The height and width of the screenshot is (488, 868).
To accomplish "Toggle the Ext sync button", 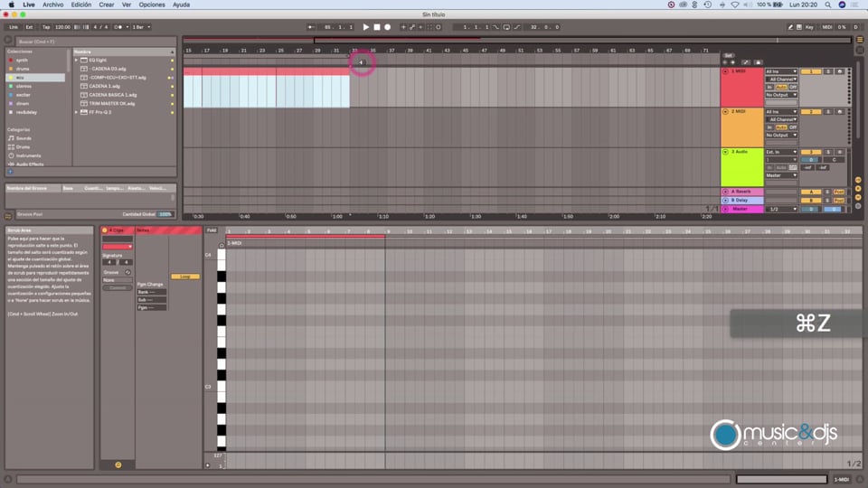I will click(29, 26).
